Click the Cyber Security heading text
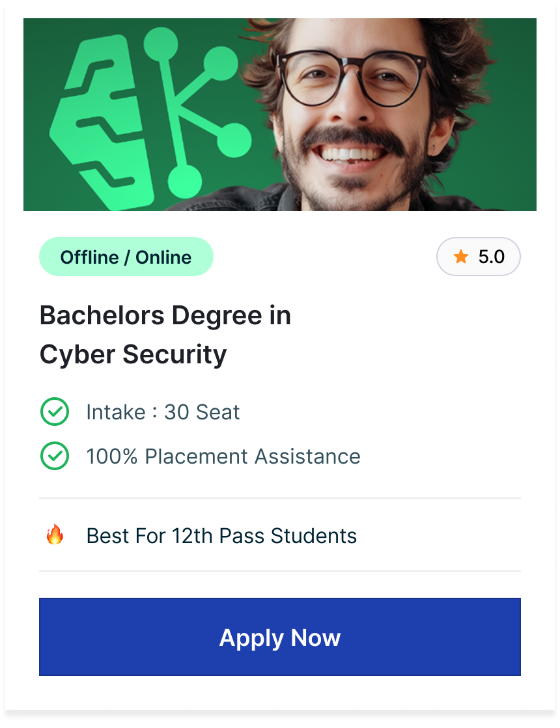The width and height of the screenshot is (560, 728). 133,355
